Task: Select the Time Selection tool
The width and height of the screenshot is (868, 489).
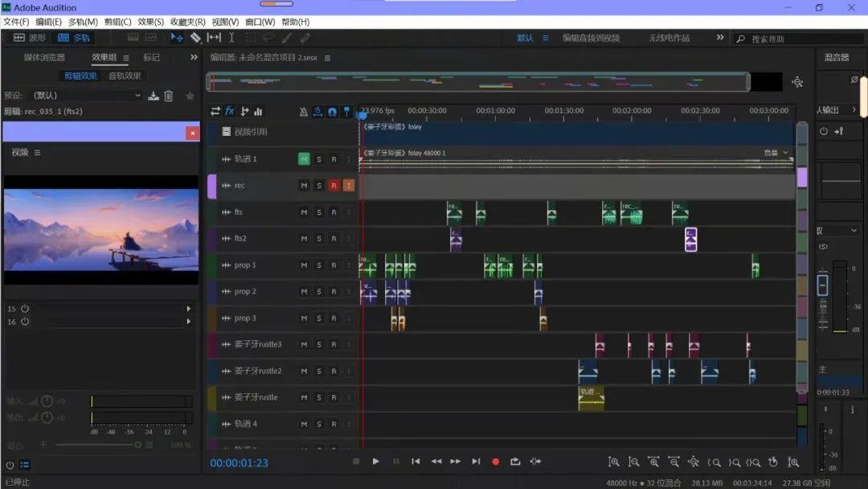Action: (x=231, y=38)
